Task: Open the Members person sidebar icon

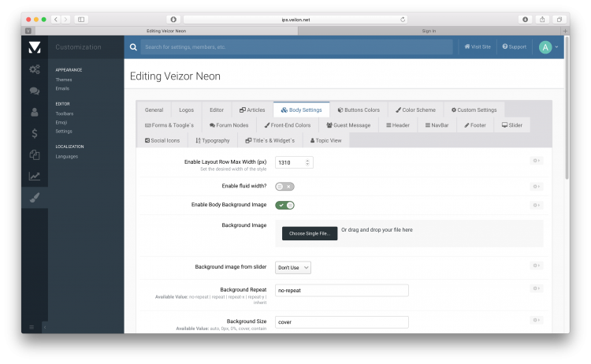Action: (35, 112)
